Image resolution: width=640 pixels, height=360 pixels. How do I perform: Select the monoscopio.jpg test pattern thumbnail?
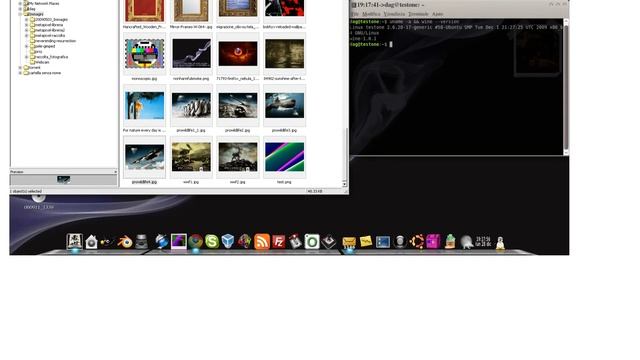tap(144, 54)
